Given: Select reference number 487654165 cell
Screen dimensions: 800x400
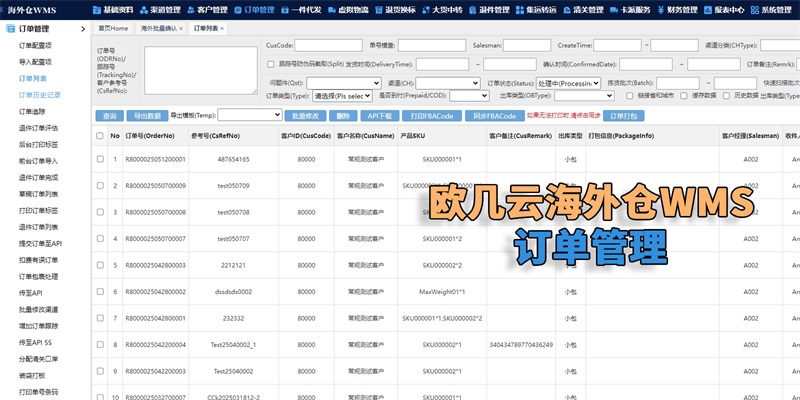Looking at the screenshot, I should point(234,159).
